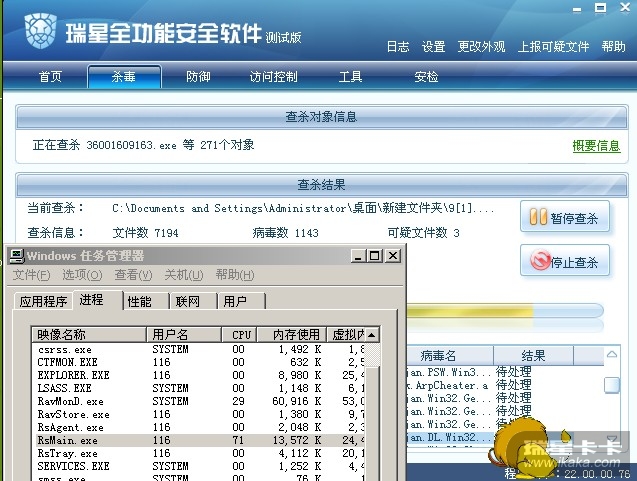Select RsTray.exe process row
Screen dimensions: 637x481
(x=199, y=453)
